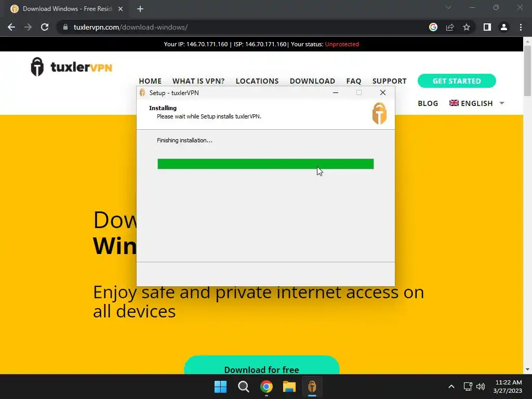Click the tuxlerVPN logo
Screen dimensions: 532x399
tap(71, 67)
